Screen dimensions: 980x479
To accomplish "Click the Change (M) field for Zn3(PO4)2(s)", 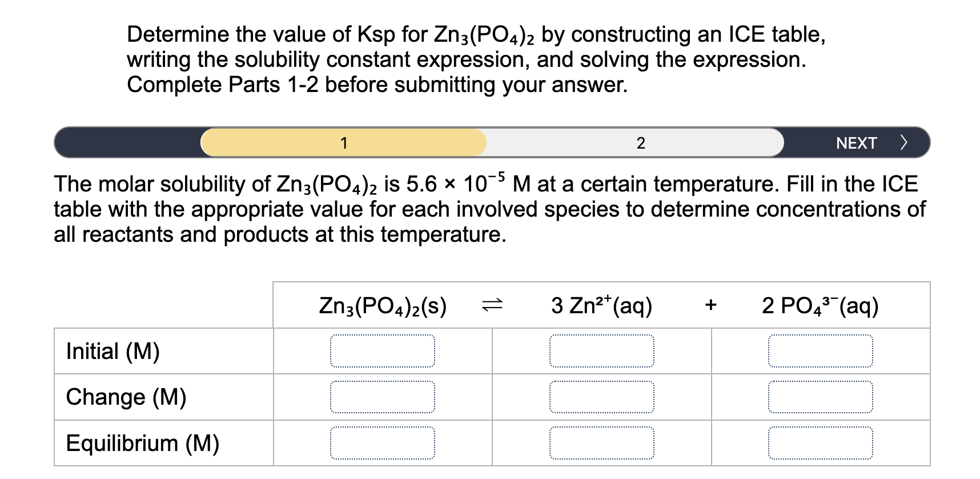I will 382,397.
